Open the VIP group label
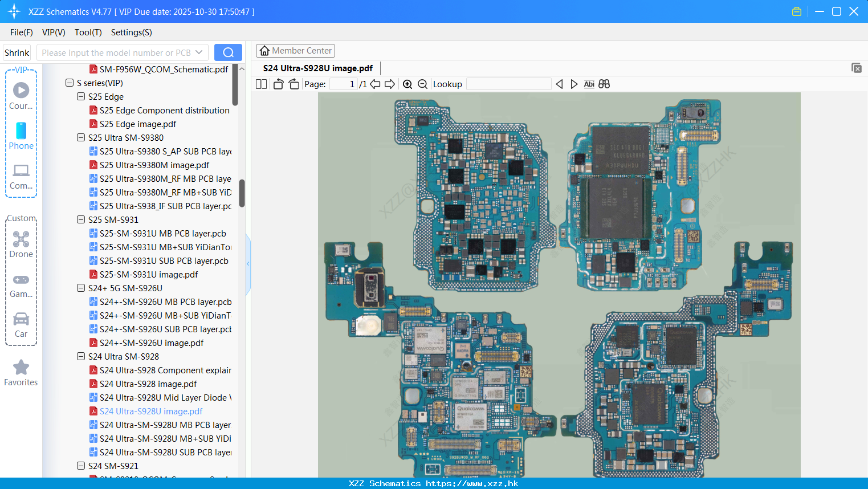The height and width of the screenshot is (489, 868). pos(21,70)
